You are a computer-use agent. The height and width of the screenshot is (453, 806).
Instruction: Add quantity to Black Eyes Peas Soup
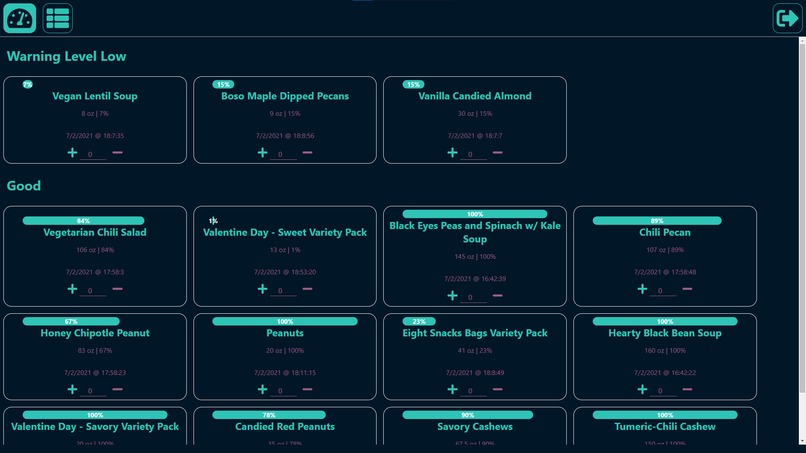pyautogui.click(x=452, y=296)
